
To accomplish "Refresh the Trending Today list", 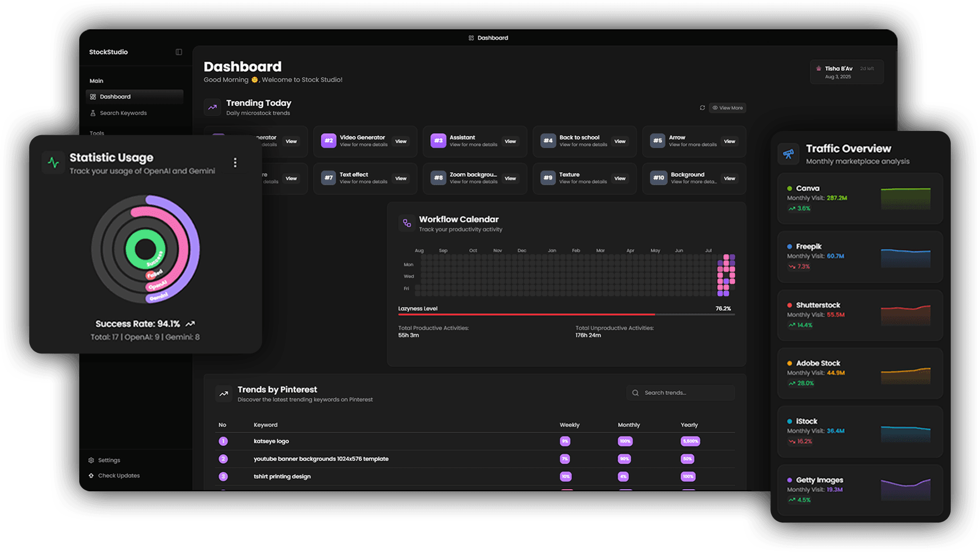I will (702, 108).
